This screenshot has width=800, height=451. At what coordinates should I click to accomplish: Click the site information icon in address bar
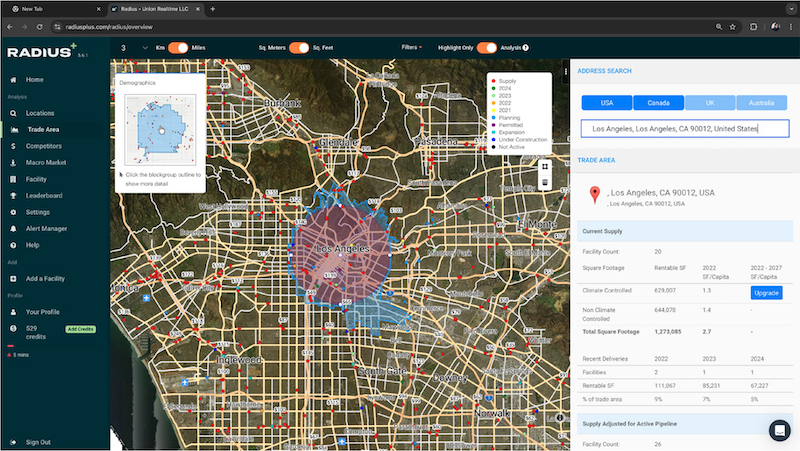tap(57, 27)
